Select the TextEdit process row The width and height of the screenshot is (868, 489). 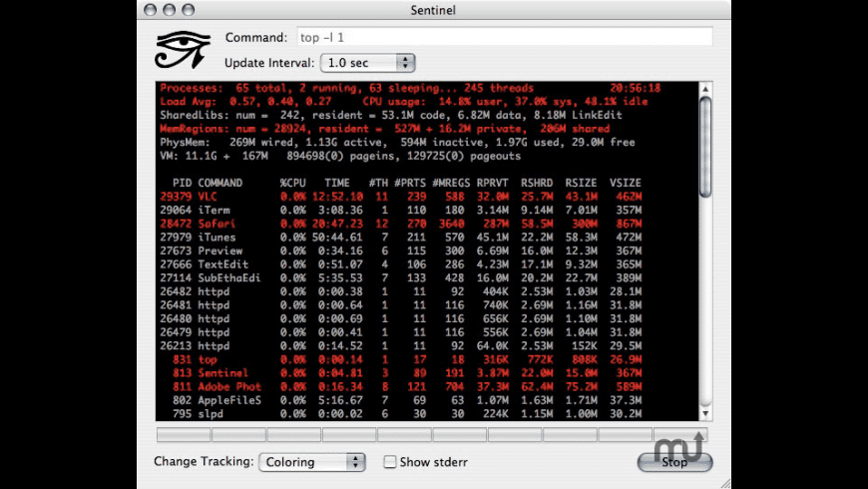point(401,264)
